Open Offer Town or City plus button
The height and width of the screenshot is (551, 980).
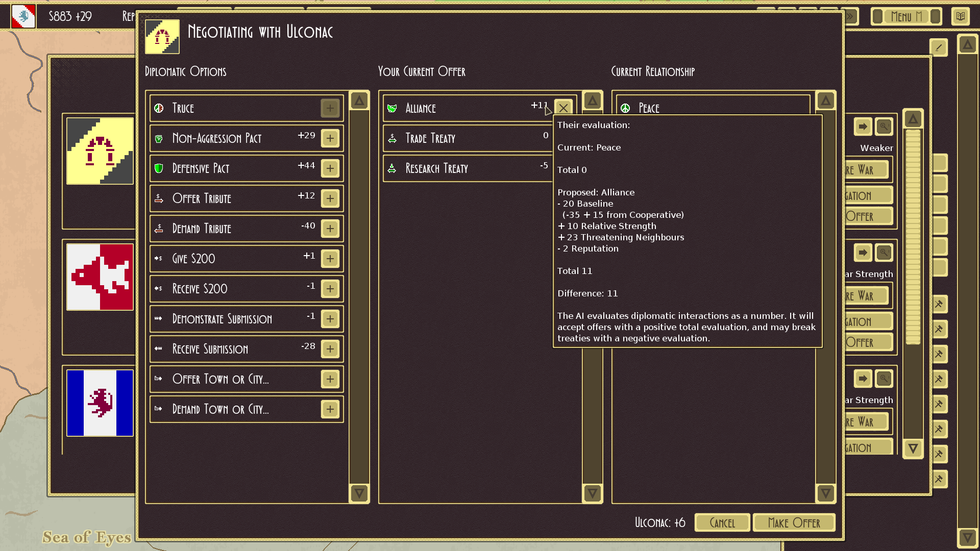pyautogui.click(x=330, y=379)
